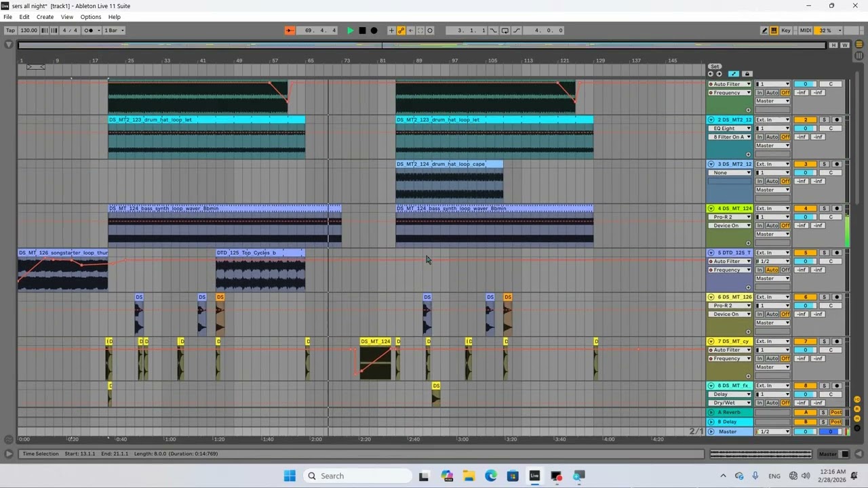Screen dimensions: 868x488
Task: Arm the Arrangement Record button
Action: [374, 30]
